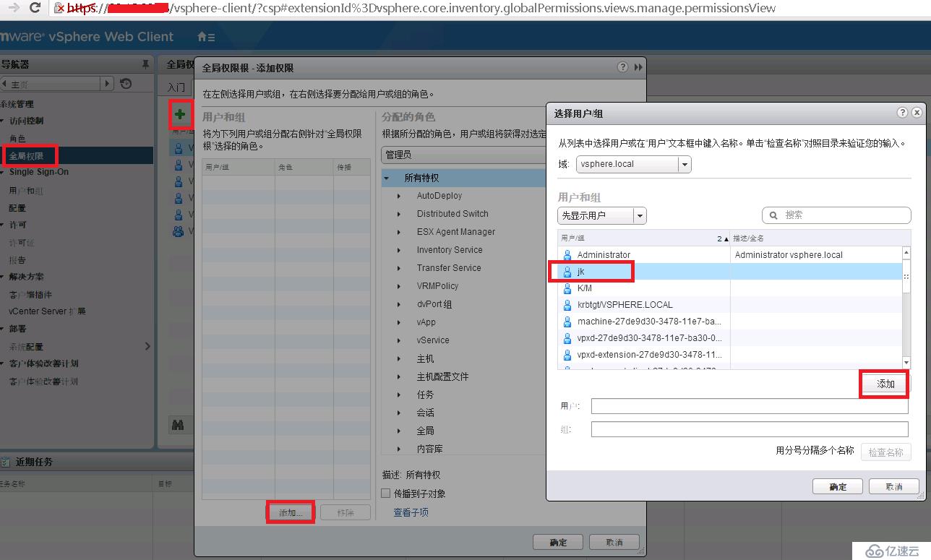Open the Administrator role dropdown

coord(464,155)
